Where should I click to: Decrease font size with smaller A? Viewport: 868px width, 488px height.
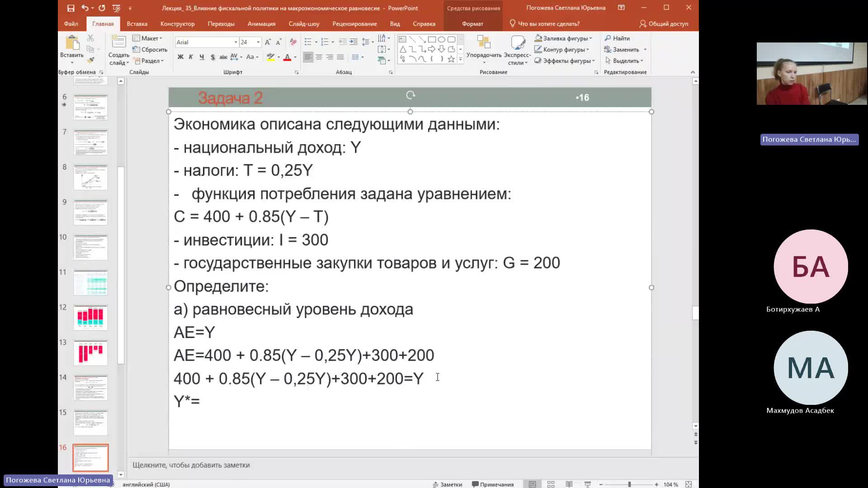point(279,42)
